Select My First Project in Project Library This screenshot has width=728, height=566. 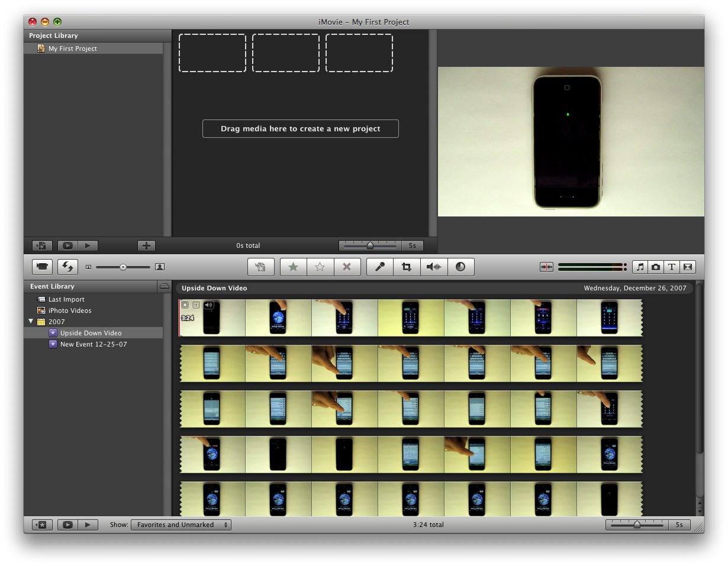pyautogui.click(x=94, y=48)
